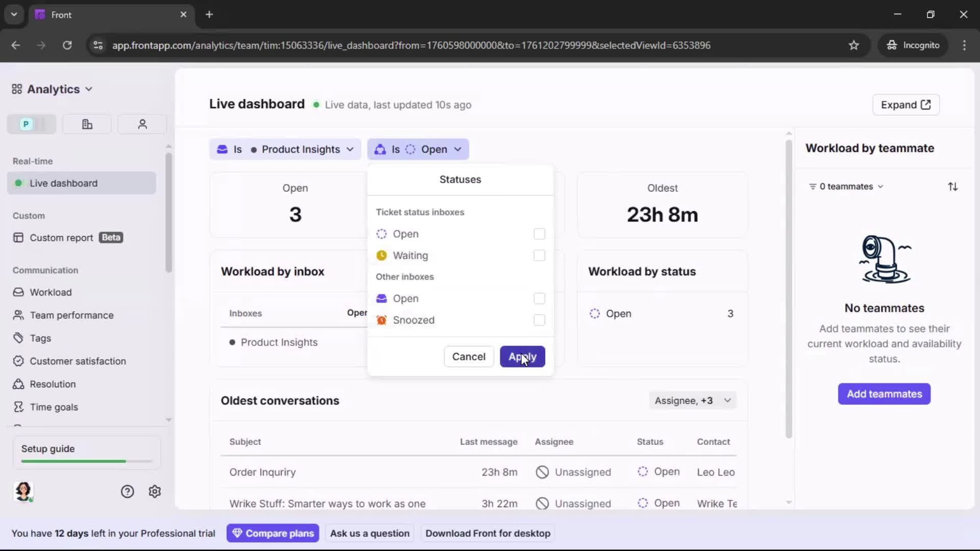Screen dimensions: 980x551
Task: Check the Waiting status checkbox
Action: 539,256
